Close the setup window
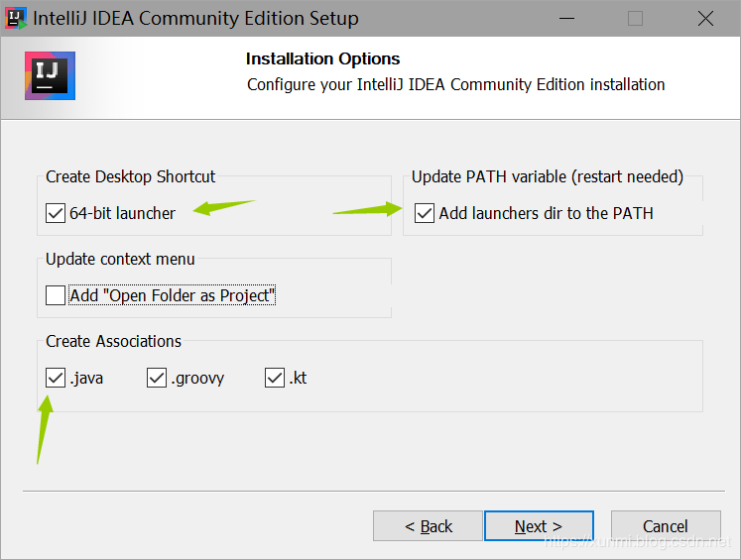This screenshot has height=560, width=741. pos(705,19)
